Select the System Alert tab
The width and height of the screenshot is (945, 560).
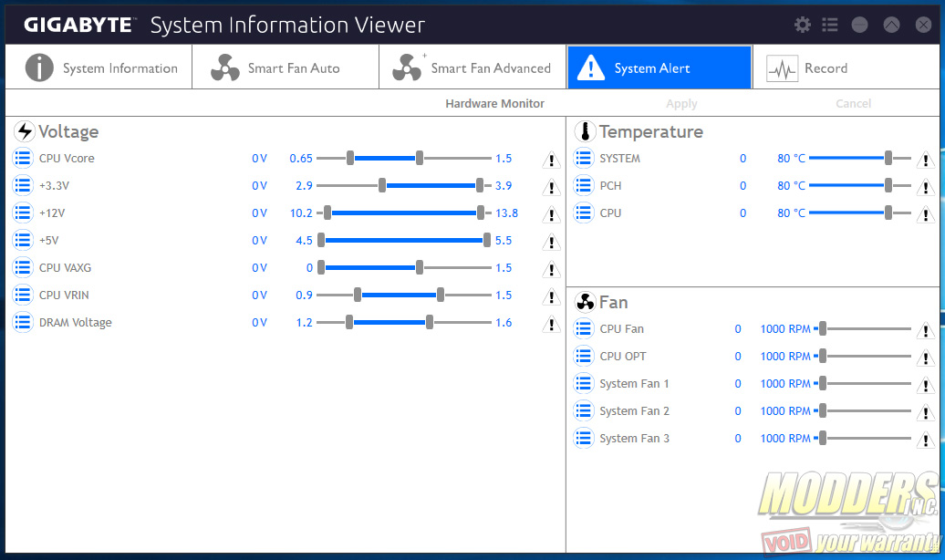click(x=659, y=67)
